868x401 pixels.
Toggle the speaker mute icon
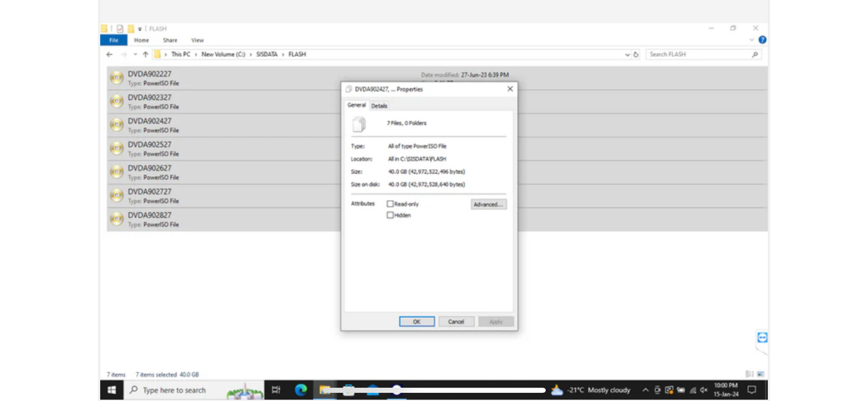[x=704, y=390]
